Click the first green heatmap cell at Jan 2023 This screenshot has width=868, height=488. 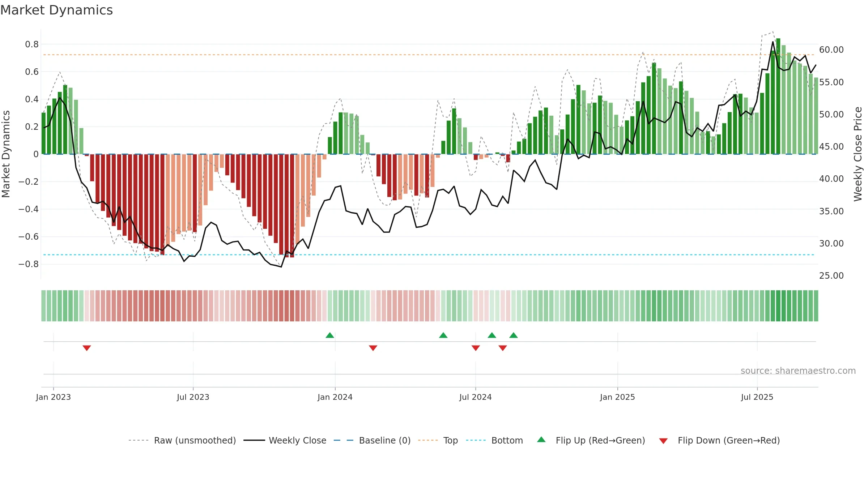tap(43, 306)
